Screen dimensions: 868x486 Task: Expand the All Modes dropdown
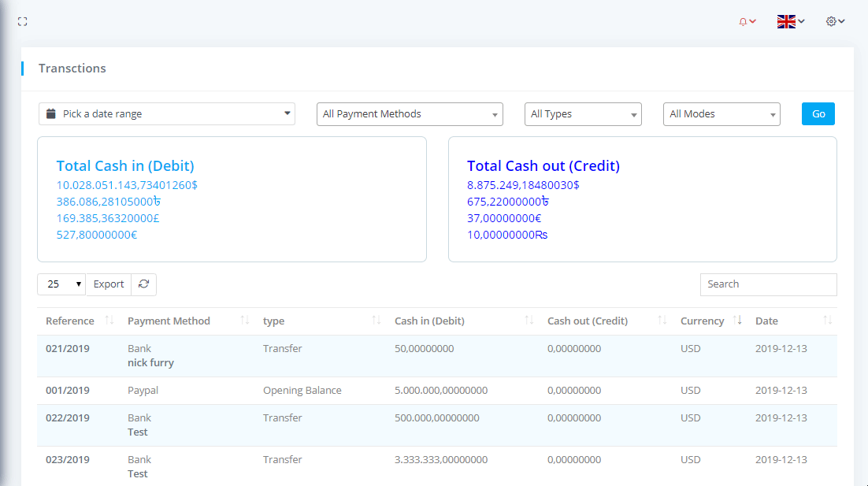721,114
